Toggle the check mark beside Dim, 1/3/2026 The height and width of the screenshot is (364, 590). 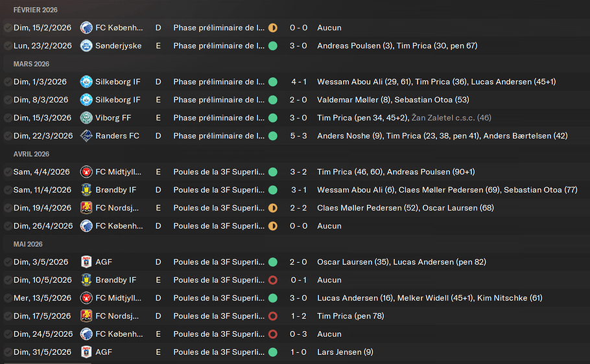[x=7, y=82]
